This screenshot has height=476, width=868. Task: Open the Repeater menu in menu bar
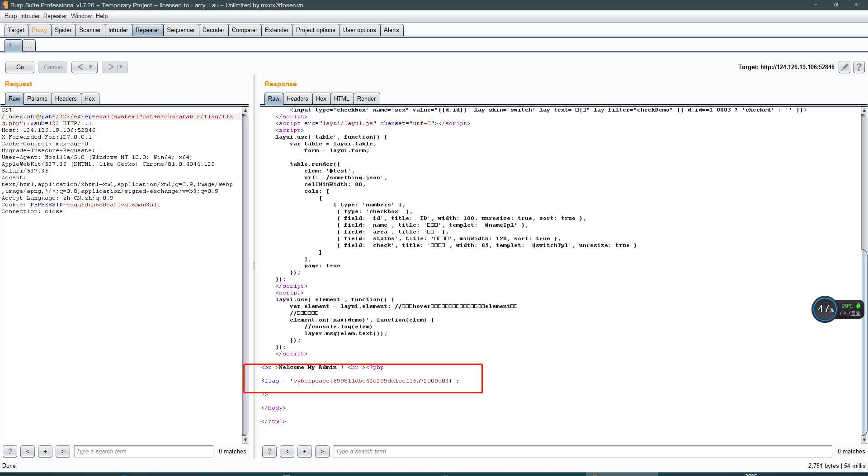(x=55, y=16)
